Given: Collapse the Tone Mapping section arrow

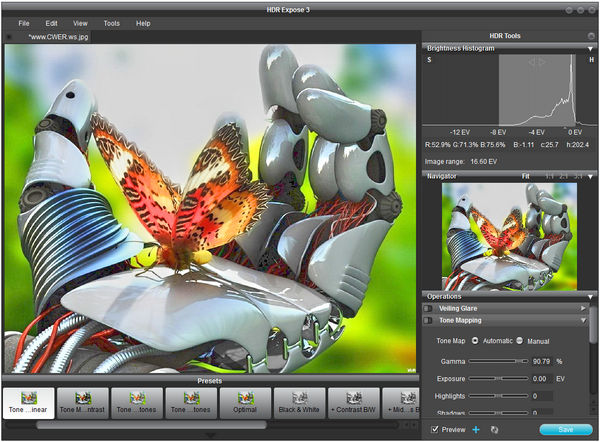Looking at the screenshot, I should pyautogui.click(x=583, y=321).
